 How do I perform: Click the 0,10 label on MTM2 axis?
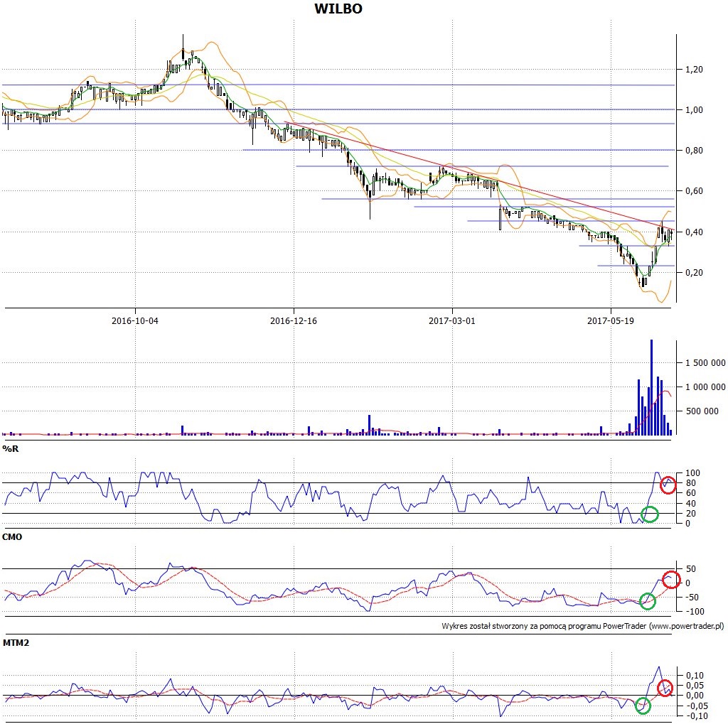click(694, 676)
